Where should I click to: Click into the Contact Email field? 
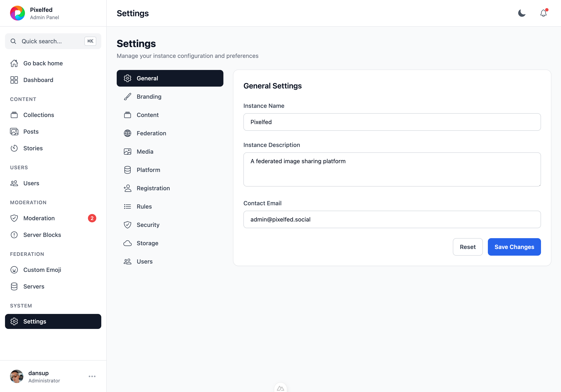(392, 219)
